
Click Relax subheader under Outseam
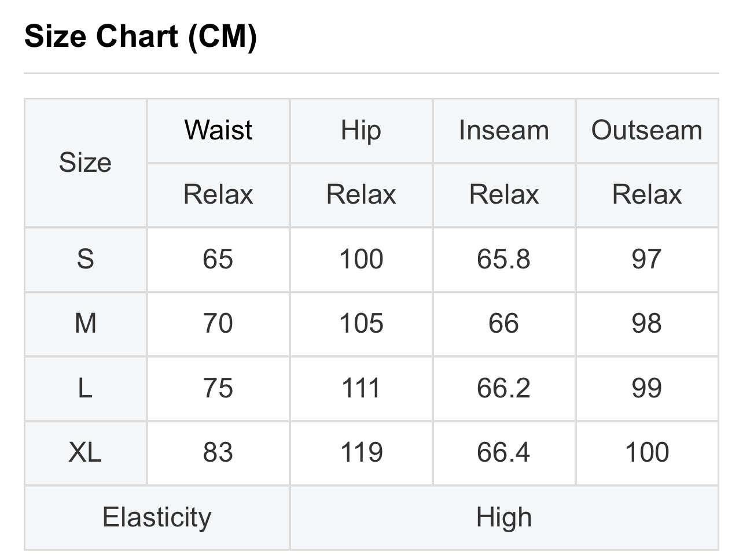point(646,194)
